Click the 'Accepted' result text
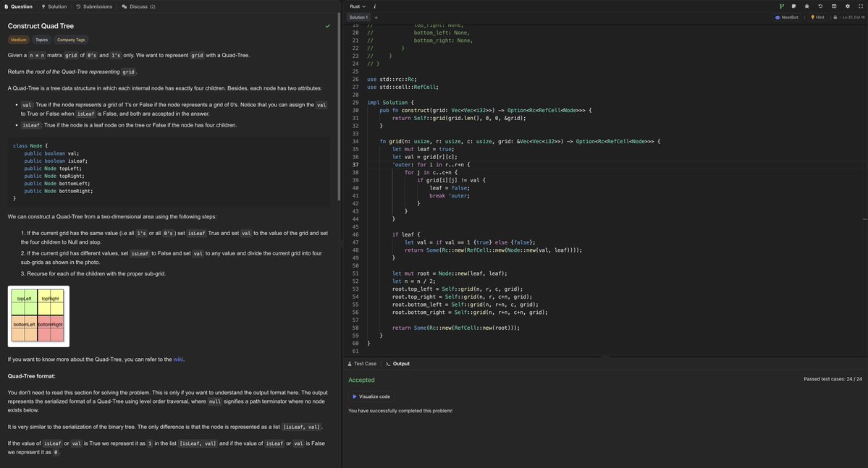Image resolution: width=868 pixels, height=468 pixels. coord(361,380)
